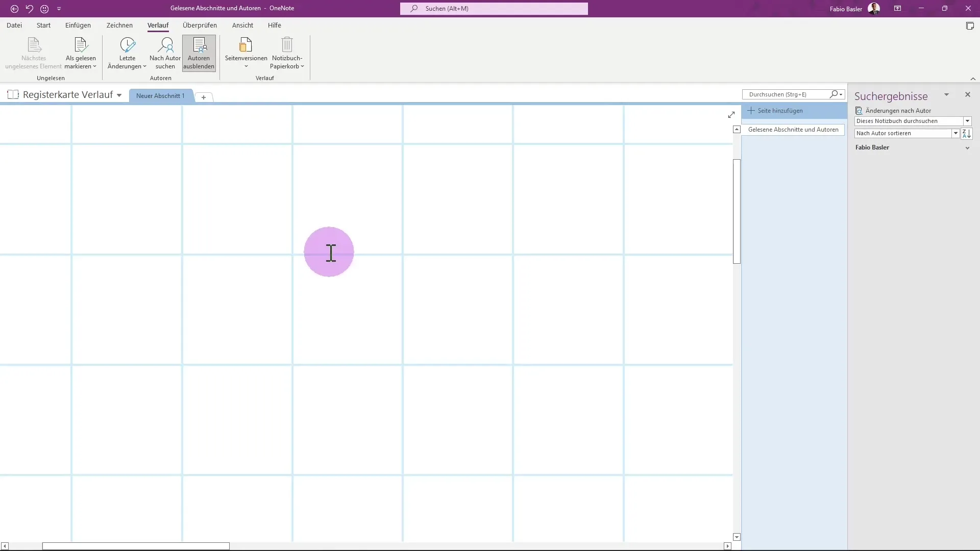The height and width of the screenshot is (551, 980).
Task: Switch to the Zeichnen tab
Action: coord(119,25)
